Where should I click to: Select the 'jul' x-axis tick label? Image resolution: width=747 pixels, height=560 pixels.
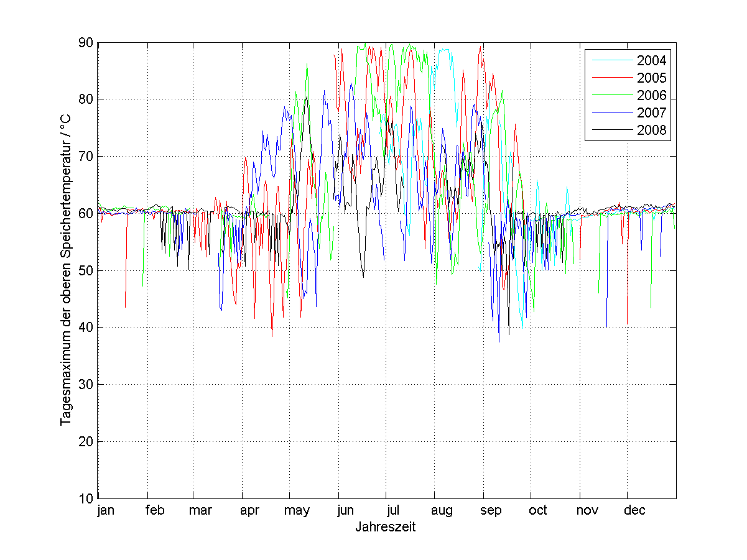coord(393,511)
